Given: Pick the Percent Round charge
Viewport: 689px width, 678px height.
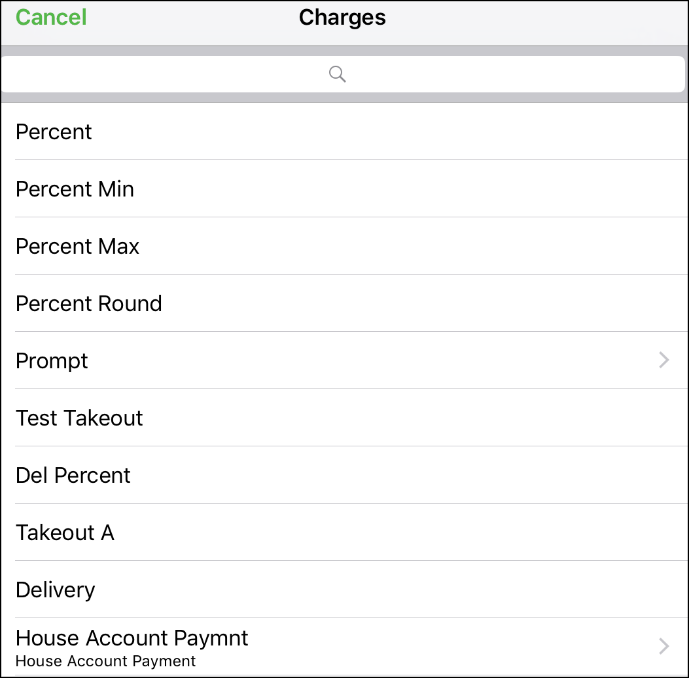Looking at the screenshot, I should pos(344,303).
